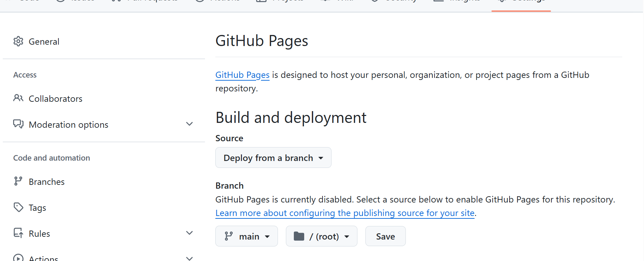Click the Settings tab in repository navigation
Image resolution: width=644 pixels, height=261 pixels.
click(x=521, y=3)
